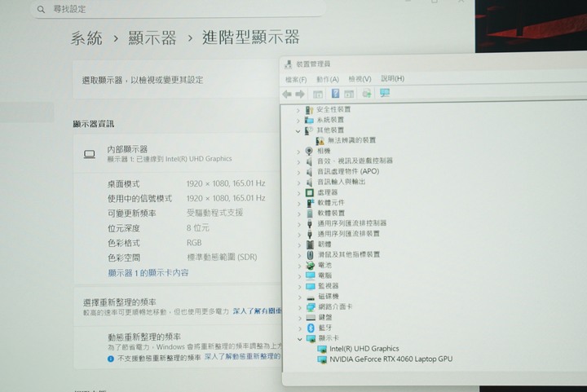Click the update driver toolbar icon
This screenshot has height=392, width=587.
pyautogui.click(x=367, y=94)
